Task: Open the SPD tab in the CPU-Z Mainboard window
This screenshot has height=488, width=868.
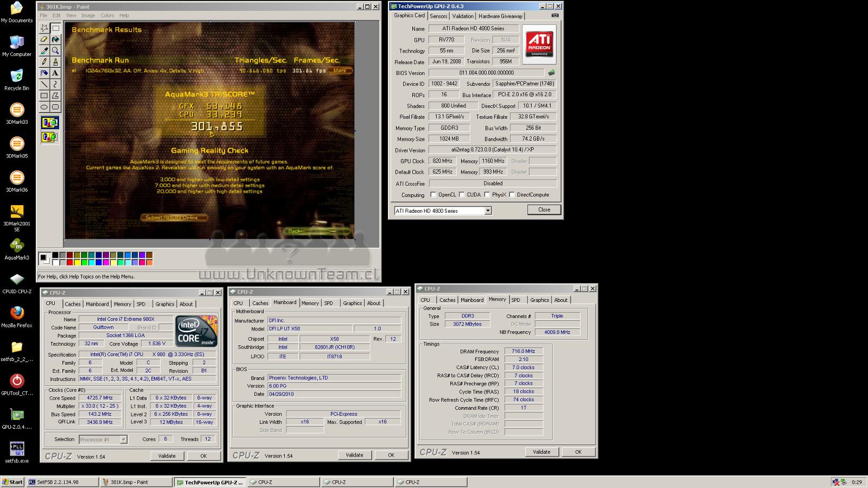Action: tap(329, 303)
